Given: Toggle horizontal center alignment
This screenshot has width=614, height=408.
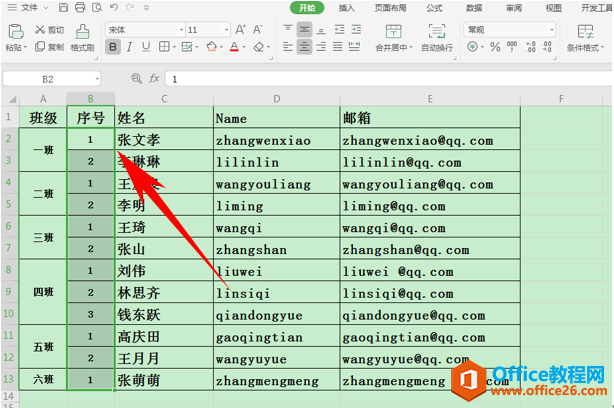Looking at the screenshot, I should [304, 47].
